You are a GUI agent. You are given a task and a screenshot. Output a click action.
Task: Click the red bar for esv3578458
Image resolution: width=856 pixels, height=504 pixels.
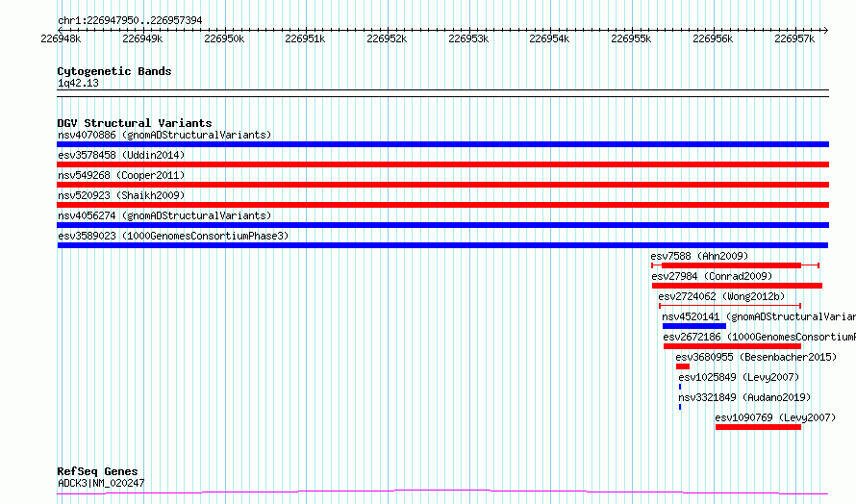pyautogui.click(x=442, y=164)
